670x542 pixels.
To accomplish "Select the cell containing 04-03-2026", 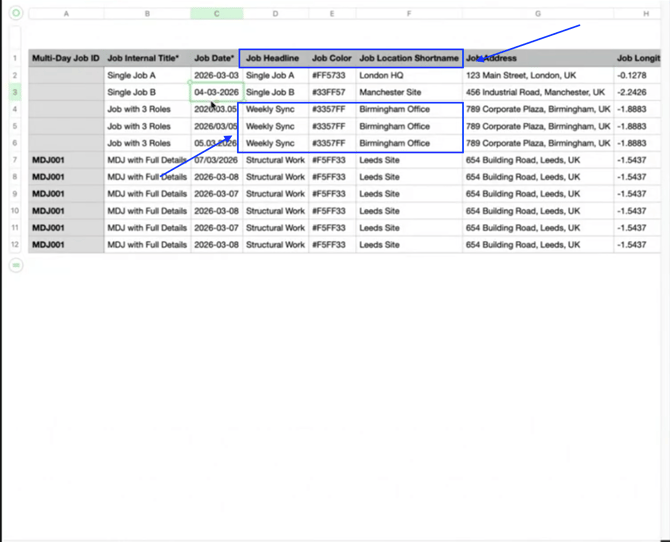I will 217,92.
